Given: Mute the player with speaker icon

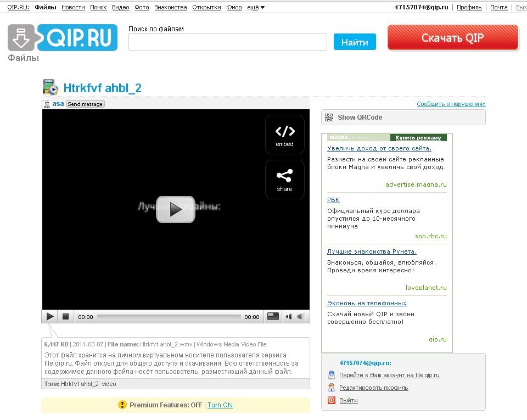Looking at the screenshot, I should point(289,317).
